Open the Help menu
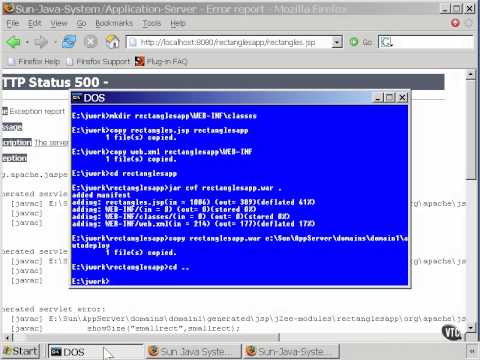Screen dimensions: 480x360 click(x=178, y=23)
